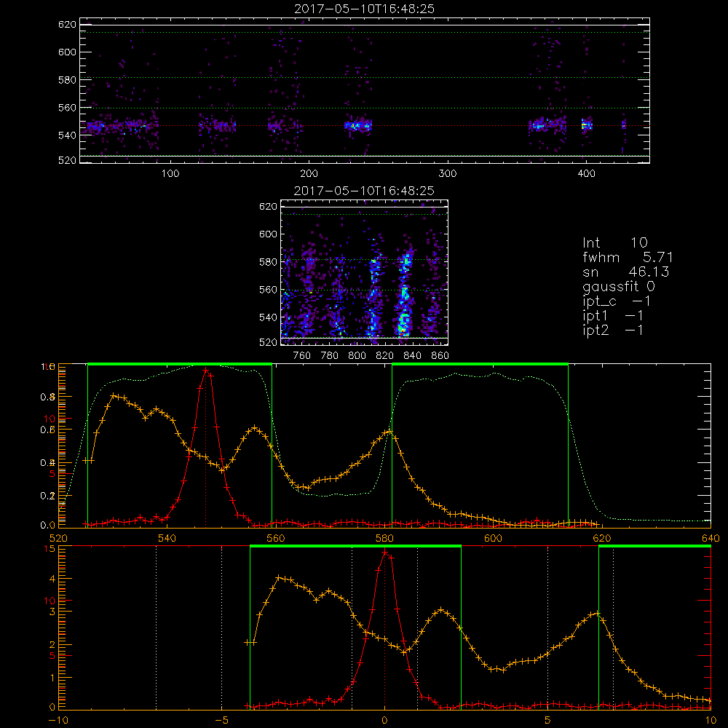Click the orange curve peak near 6.5 in bottom plot
This screenshot has width=728, height=728.
pos(597,613)
